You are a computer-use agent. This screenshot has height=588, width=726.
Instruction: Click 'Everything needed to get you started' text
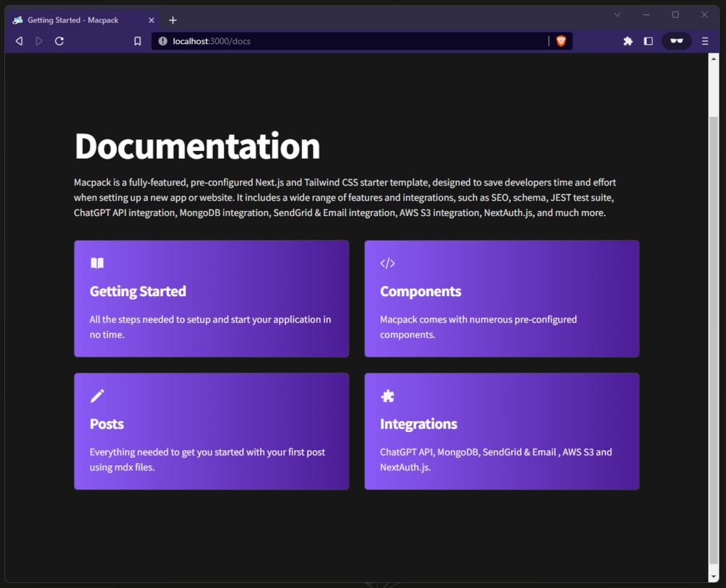207,459
